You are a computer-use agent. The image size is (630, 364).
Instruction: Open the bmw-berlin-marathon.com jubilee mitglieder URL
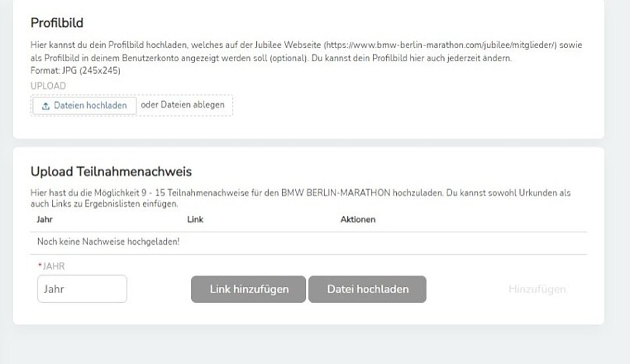pyautogui.click(x=440, y=45)
